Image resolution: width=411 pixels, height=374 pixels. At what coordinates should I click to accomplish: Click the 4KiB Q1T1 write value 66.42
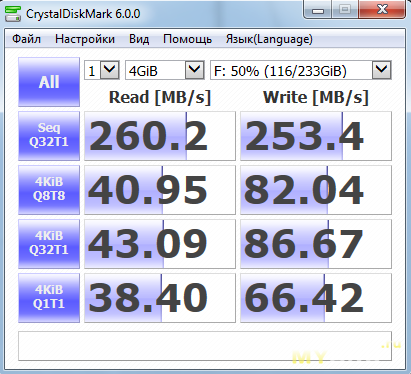pyautogui.click(x=316, y=298)
